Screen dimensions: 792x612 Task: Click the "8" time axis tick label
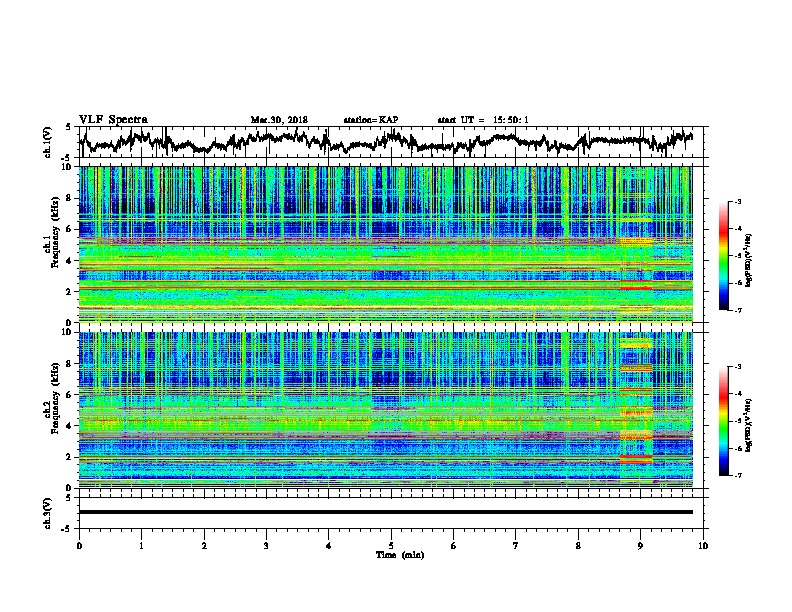[578, 546]
